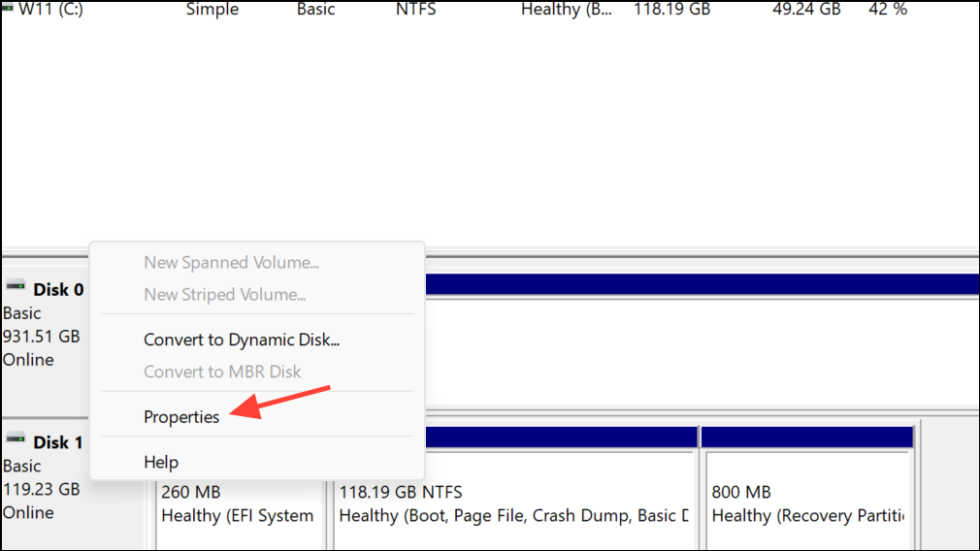Click the blue header bar of Disk 0 partition

click(702, 284)
